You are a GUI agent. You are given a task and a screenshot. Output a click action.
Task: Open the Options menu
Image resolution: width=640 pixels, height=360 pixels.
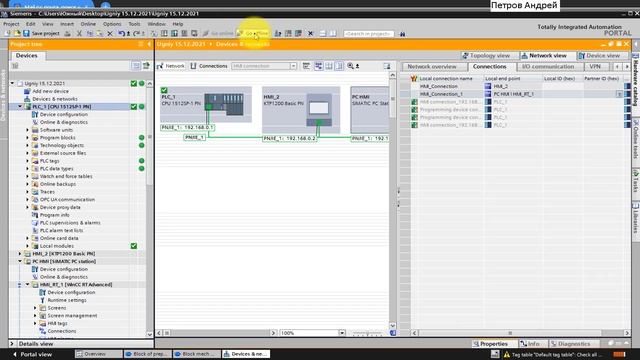pos(112,24)
